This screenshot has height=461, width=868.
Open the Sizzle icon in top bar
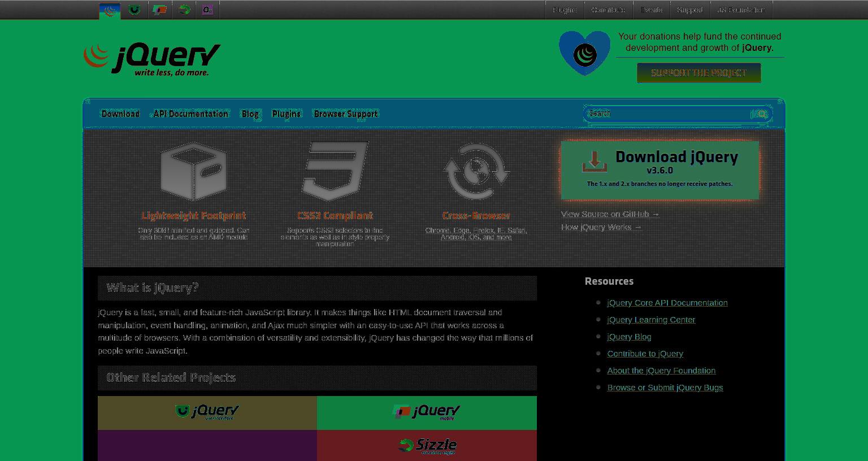pos(184,10)
